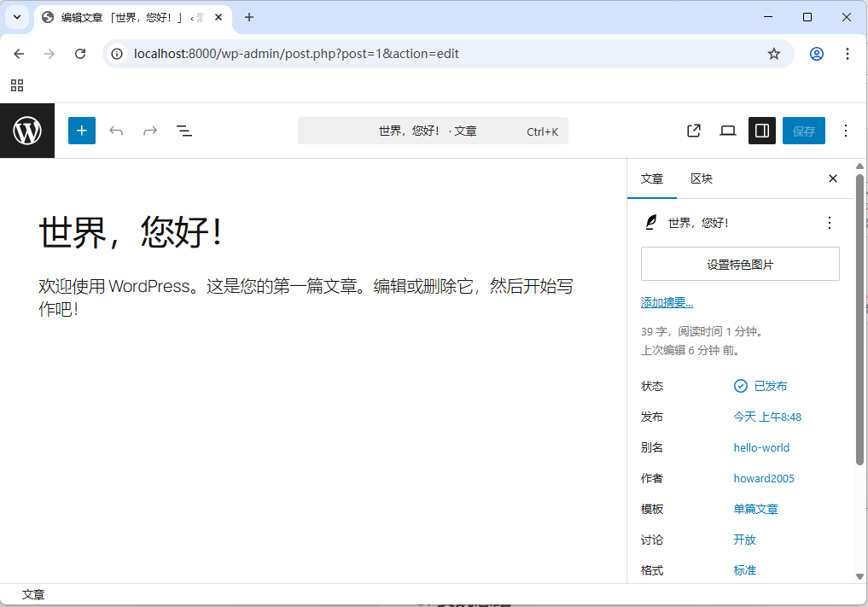
Task: Expand the post actions menu beside 世界，您好！
Action: pyautogui.click(x=829, y=222)
